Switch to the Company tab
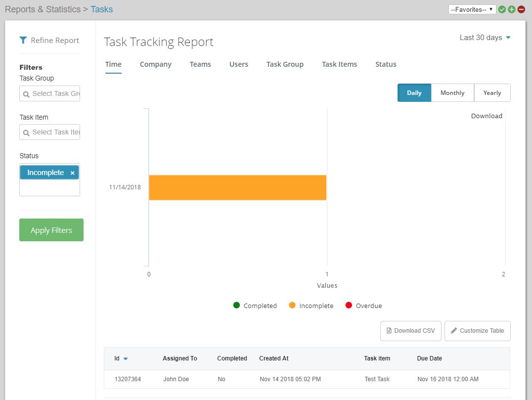 click(155, 64)
